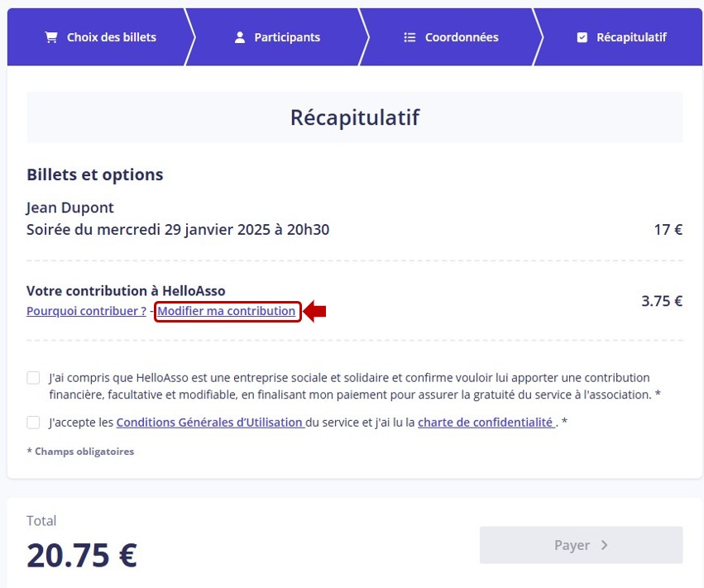Open Pourquoi contribuer ? link

tap(86, 311)
